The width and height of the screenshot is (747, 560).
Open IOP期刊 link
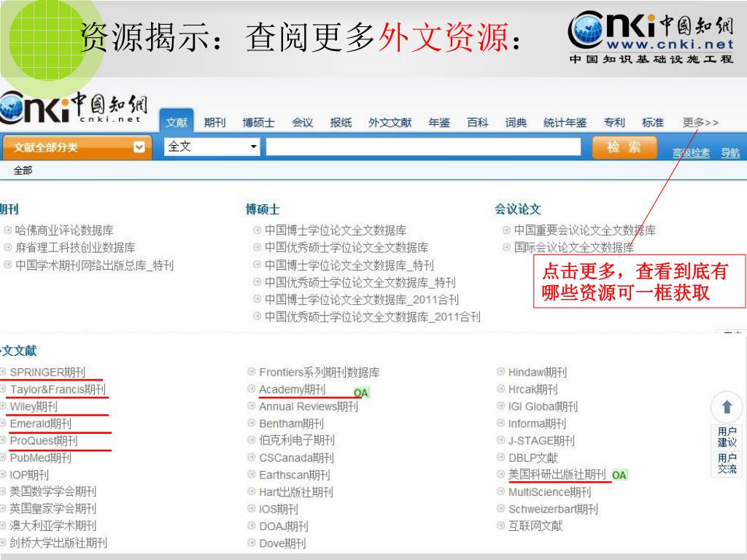(x=29, y=475)
